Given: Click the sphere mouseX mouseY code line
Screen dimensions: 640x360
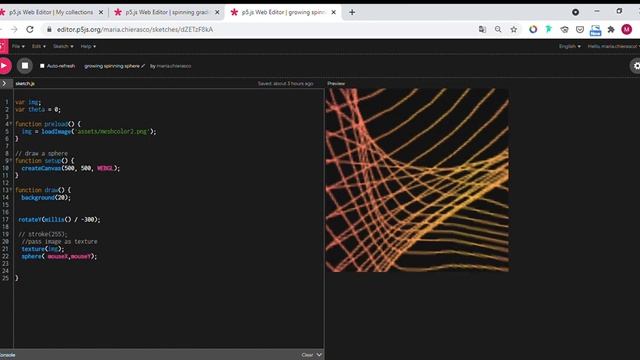Looking at the screenshot, I should point(59,256).
